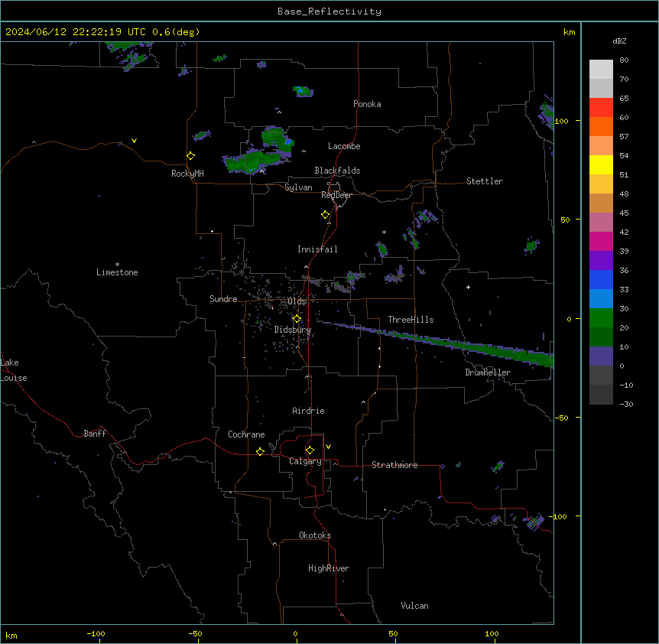This screenshot has height=644, width=659.
Task: Select the Okotoks label
Action: tap(315, 535)
